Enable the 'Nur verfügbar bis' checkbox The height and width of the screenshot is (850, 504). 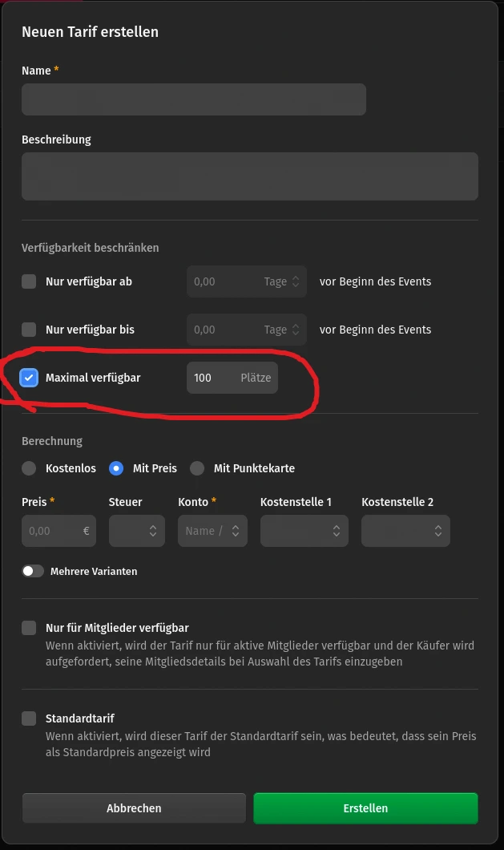tap(29, 330)
